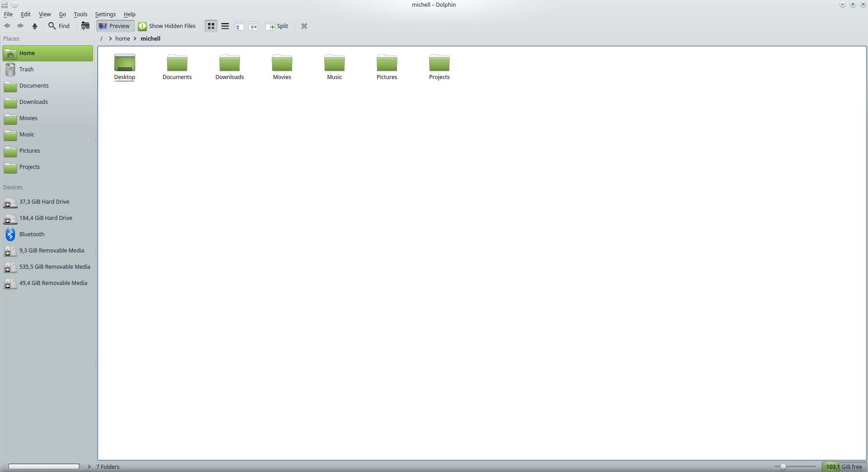The height and width of the screenshot is (472, 868).
Task: Open the View menu
Action: [45, 14]
